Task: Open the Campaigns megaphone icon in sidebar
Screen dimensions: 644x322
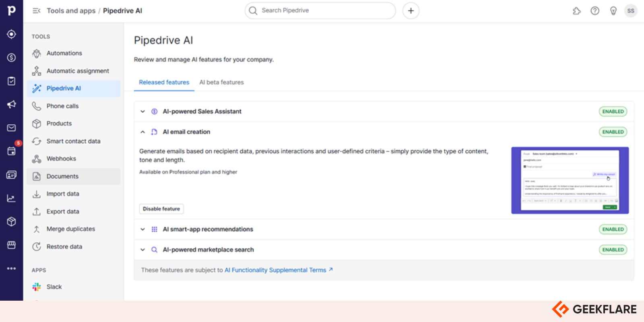Action: point(11,104)
